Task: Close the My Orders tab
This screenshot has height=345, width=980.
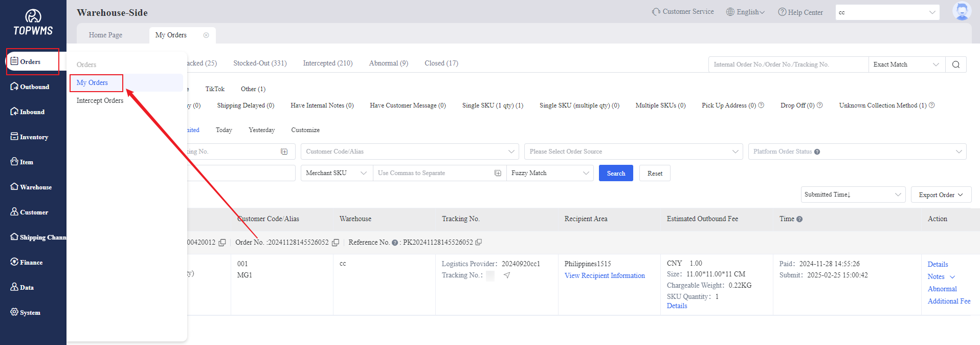Action: (206, 35)
